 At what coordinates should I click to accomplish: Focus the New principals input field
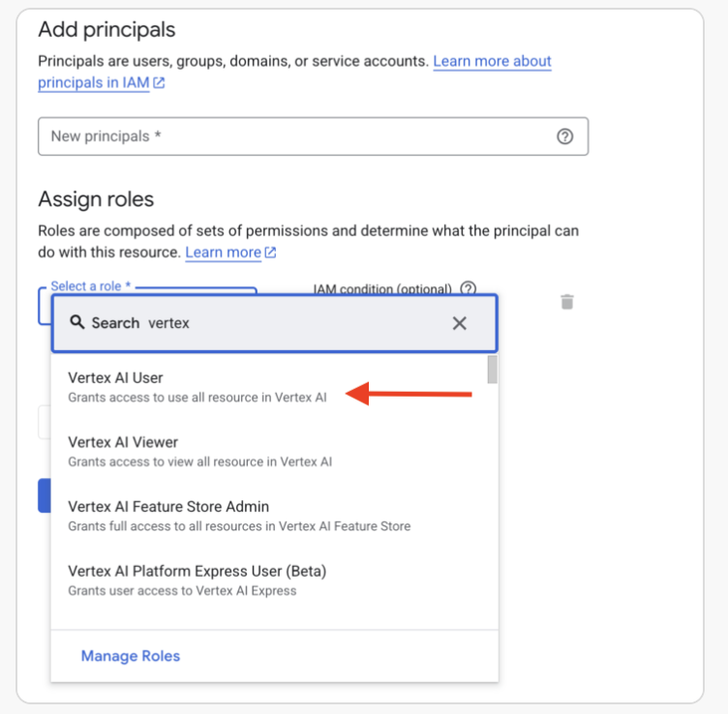290,136
